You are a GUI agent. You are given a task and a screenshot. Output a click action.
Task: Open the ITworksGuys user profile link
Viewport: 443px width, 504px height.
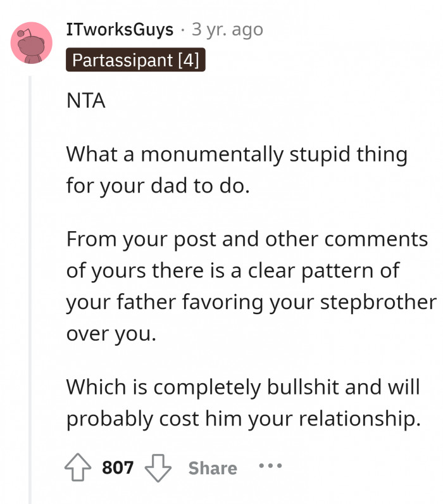(120, 30)
